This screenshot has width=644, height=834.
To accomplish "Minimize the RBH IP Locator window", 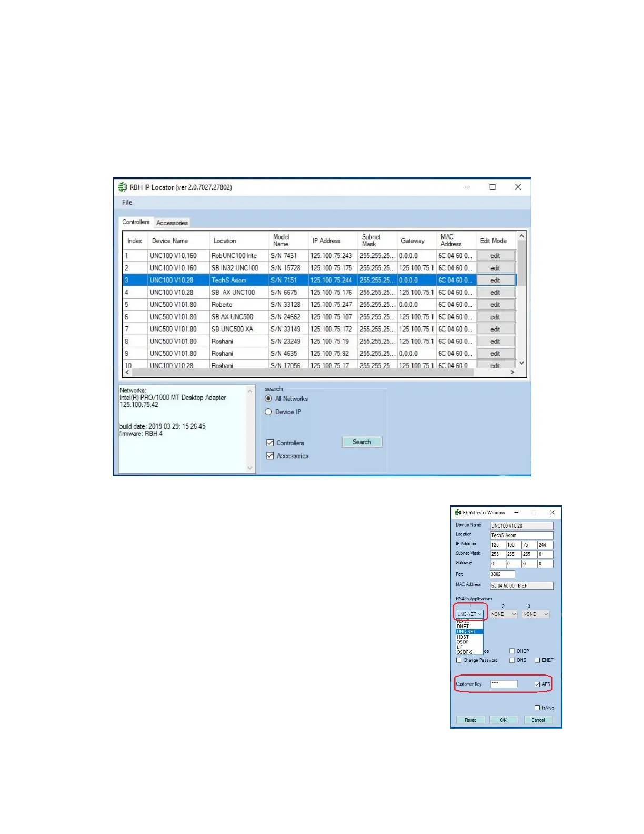I will coord(467,187).
